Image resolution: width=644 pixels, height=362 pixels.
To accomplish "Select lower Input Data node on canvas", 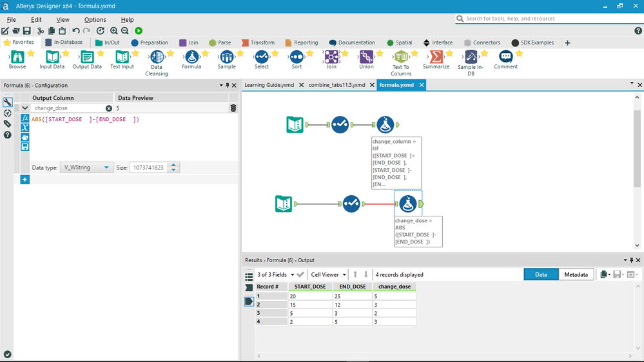I will tap(284, 204).
